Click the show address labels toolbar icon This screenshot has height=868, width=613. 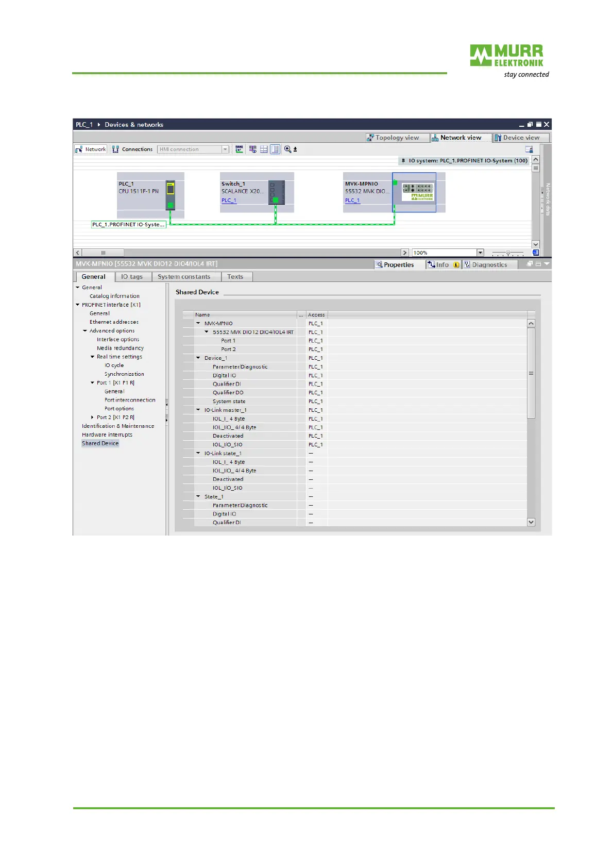point(264,149)
